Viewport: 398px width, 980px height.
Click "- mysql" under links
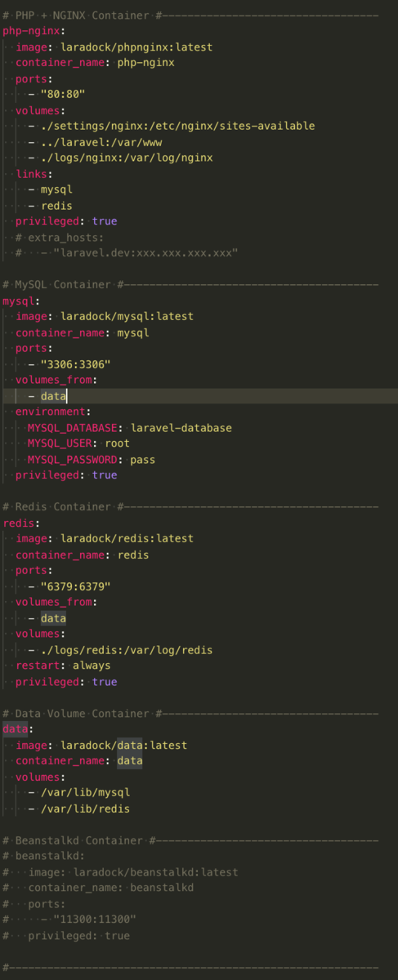51,189
